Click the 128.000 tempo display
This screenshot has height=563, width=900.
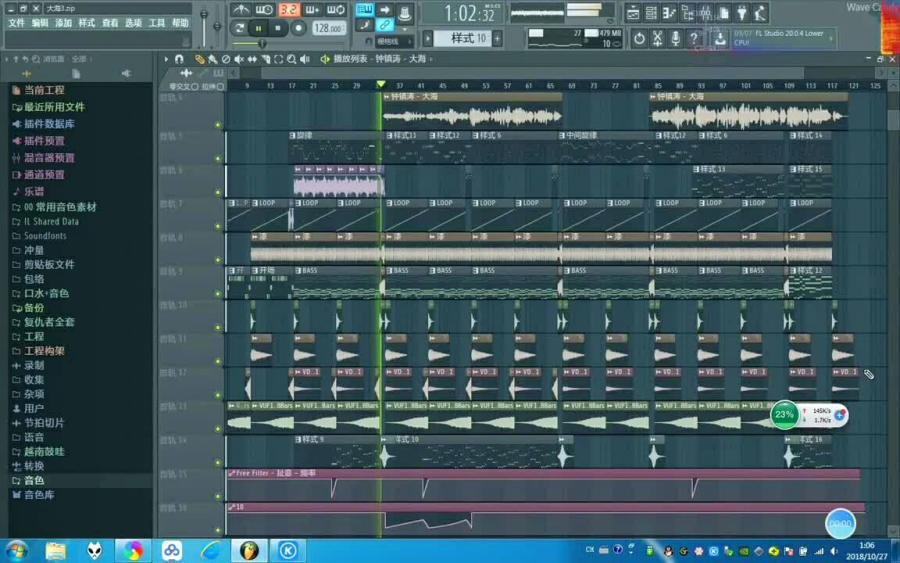pos(327,29)
